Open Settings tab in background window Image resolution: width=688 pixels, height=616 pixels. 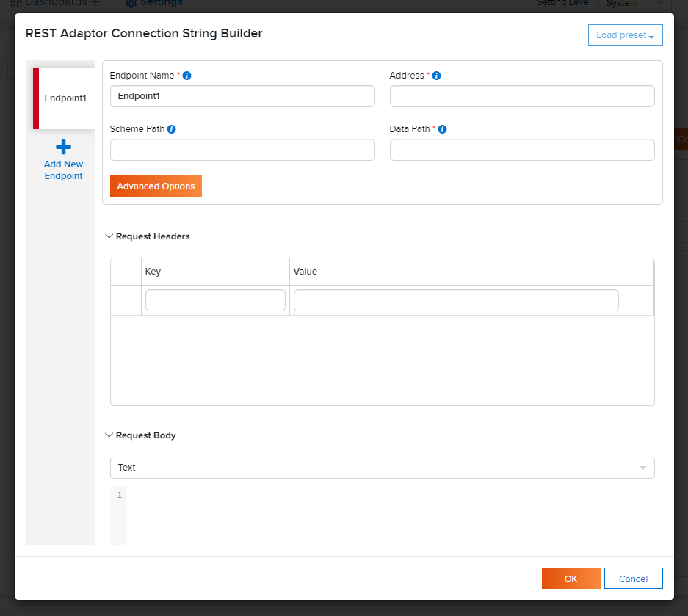[154, 4]
